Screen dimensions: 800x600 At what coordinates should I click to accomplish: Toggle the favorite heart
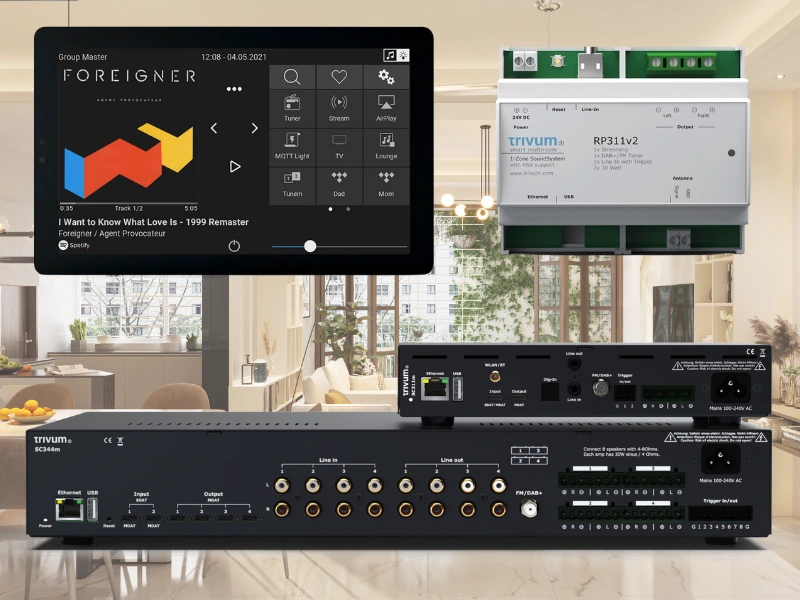pos(339,77)
